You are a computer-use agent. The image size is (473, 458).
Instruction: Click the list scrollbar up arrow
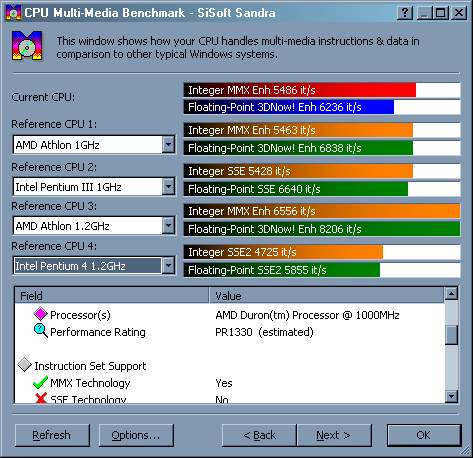pyautogui.click(x=451, y=294)
